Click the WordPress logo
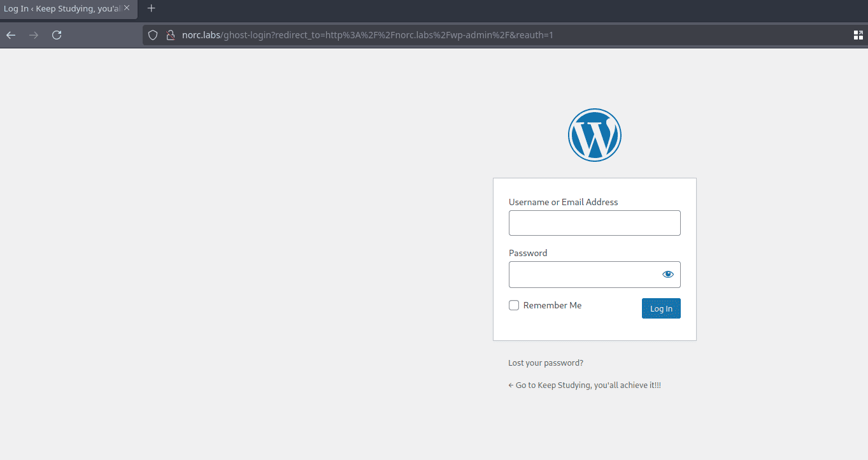868x460 pixels. [x=594, y=134]
